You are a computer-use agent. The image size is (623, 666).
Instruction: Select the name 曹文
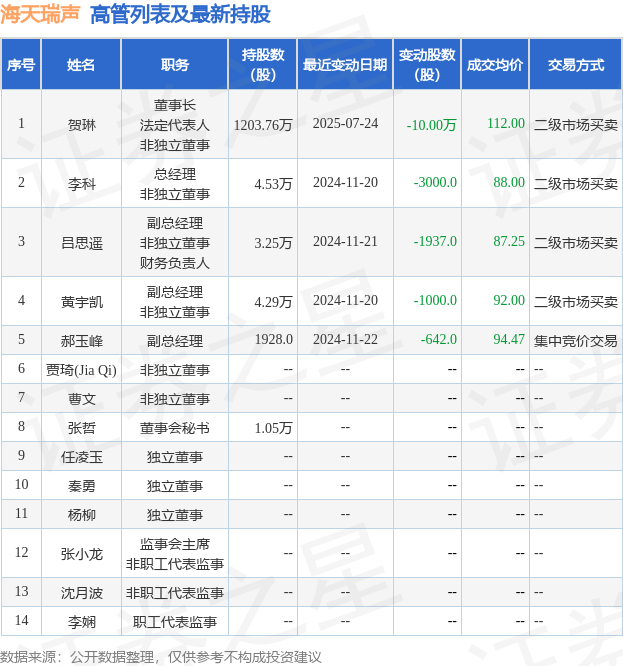coord(82,399)
